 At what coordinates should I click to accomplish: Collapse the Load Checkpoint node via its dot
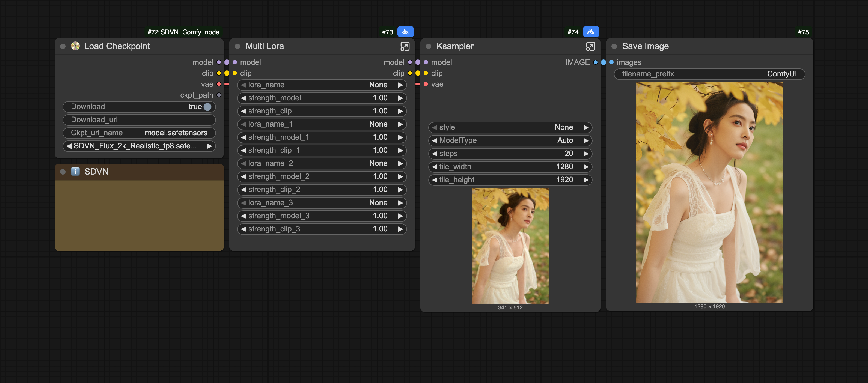click(x=63, y=46)
